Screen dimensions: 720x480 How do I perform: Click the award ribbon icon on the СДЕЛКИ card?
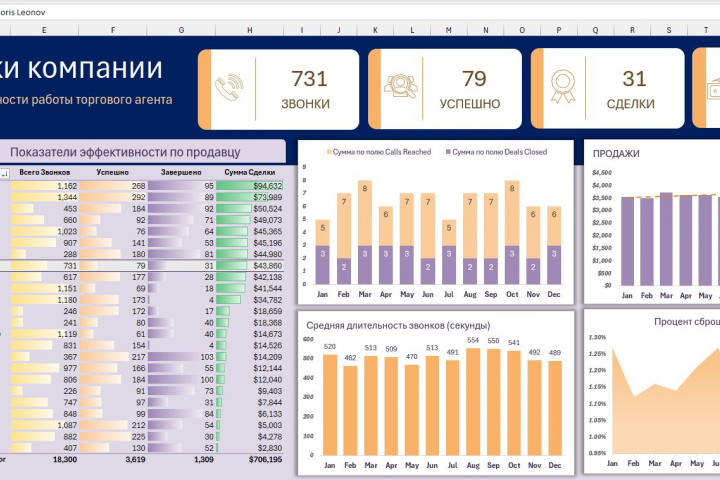(x=563, y=86)
